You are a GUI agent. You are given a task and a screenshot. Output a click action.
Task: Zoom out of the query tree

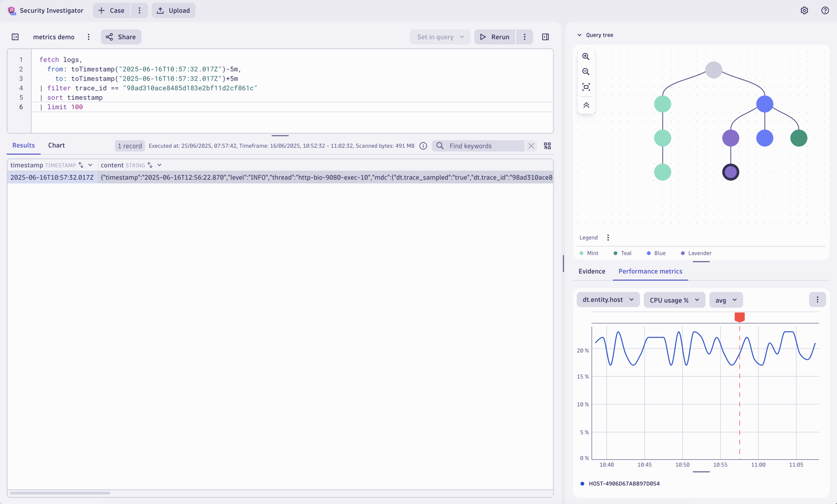586,72
